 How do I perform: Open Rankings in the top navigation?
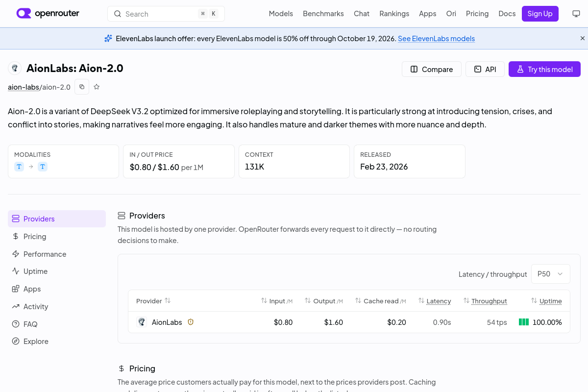(394, 14)
